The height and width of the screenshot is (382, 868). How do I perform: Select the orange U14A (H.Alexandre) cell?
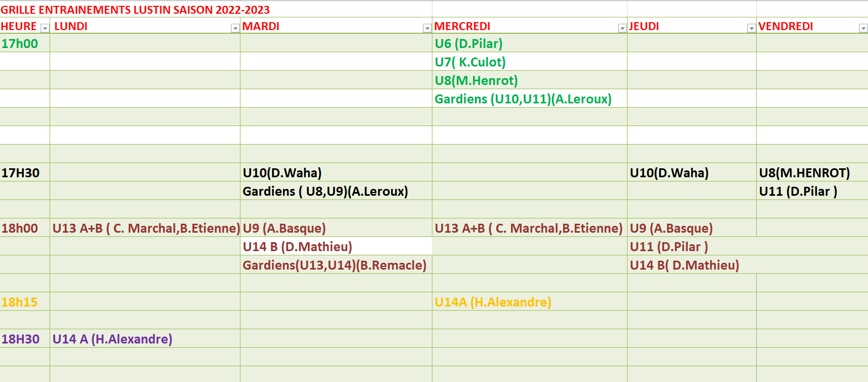coord(529,302)
